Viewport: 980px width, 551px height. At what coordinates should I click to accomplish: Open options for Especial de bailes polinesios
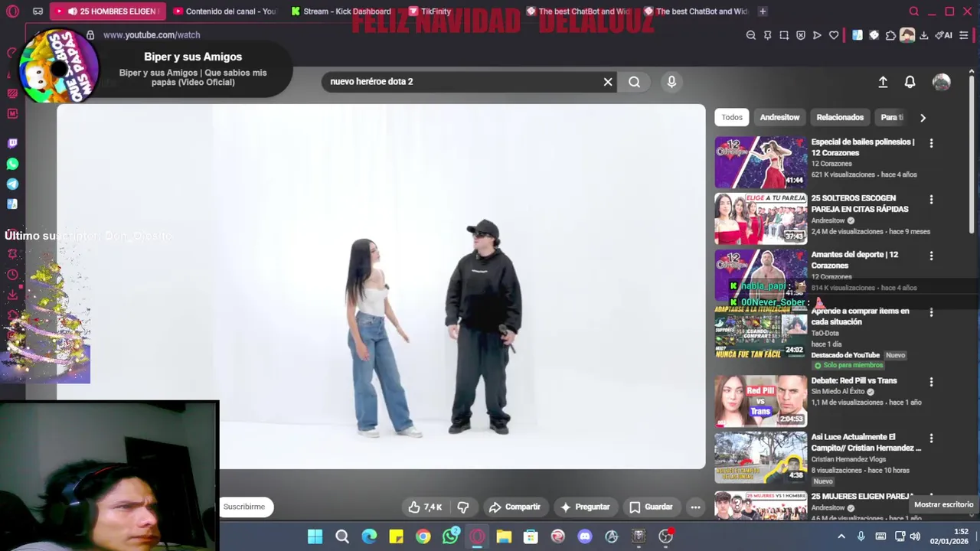point(931,143)
